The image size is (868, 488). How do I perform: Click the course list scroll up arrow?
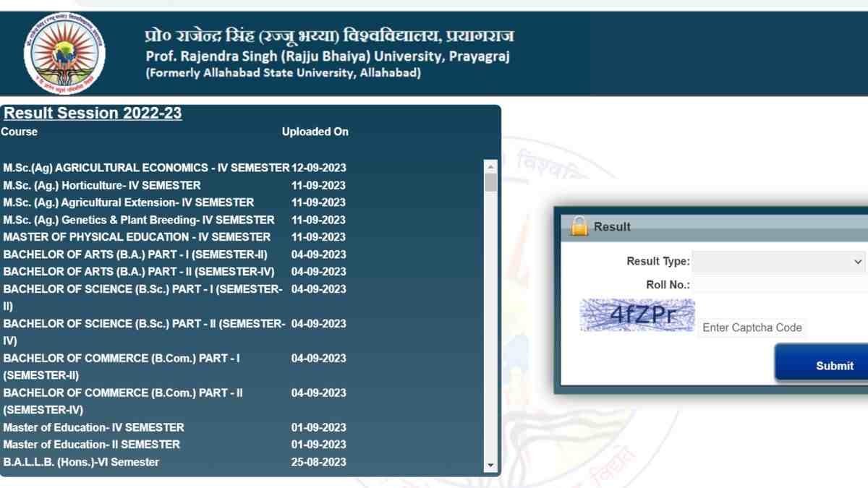tap(491, 166)
